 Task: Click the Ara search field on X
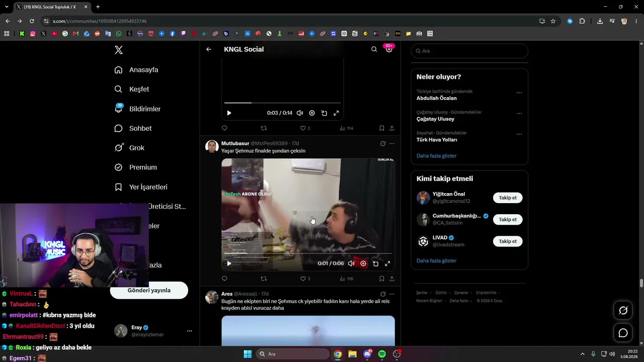(x=469, y=51)
